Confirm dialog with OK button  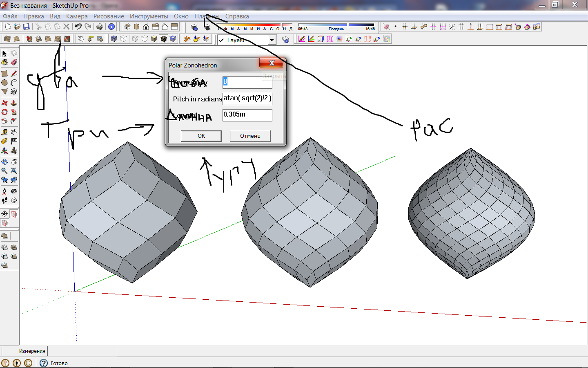point(201,136)
